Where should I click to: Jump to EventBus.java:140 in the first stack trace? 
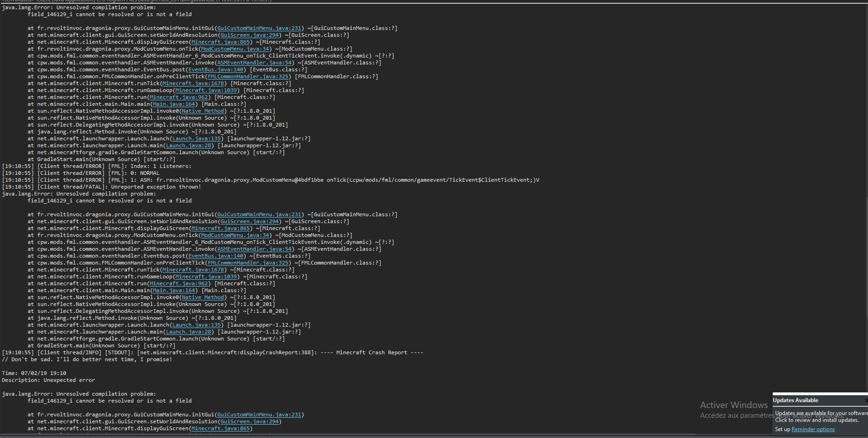(216, 69)
